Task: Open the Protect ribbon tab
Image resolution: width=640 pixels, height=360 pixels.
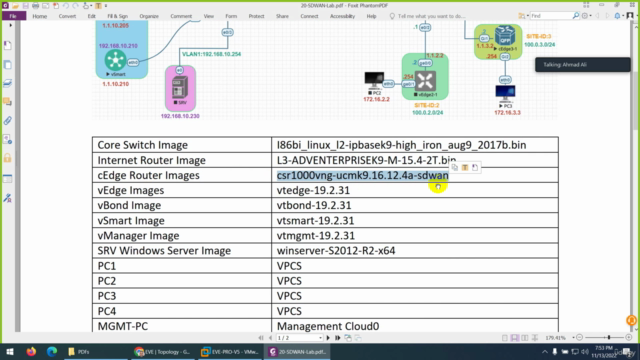Action: [256, 16]
